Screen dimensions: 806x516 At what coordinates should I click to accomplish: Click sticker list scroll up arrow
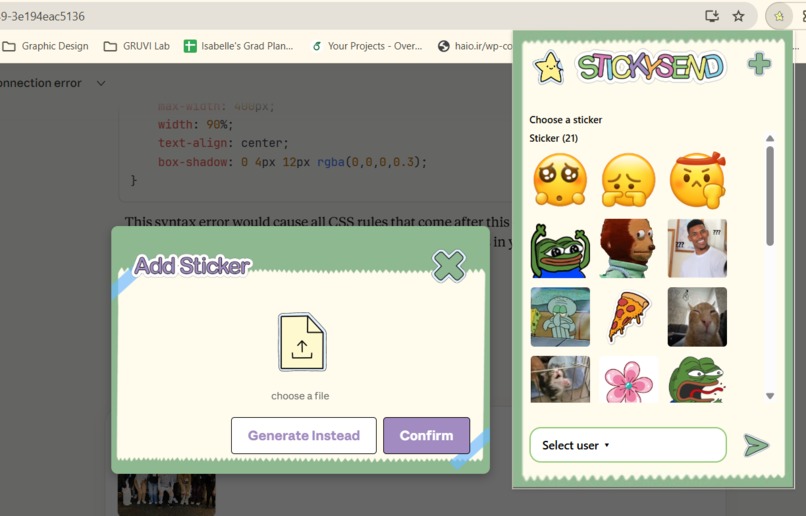coord(770,138)
